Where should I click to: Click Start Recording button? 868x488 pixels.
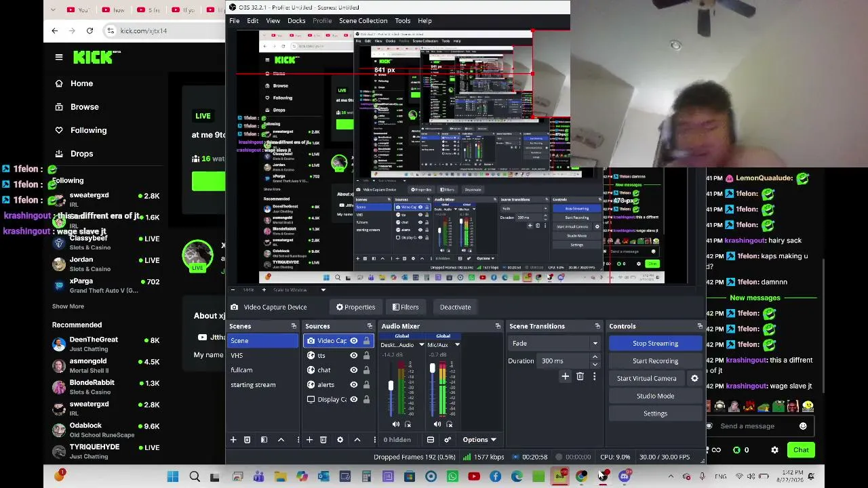click(x=655, y=361)
